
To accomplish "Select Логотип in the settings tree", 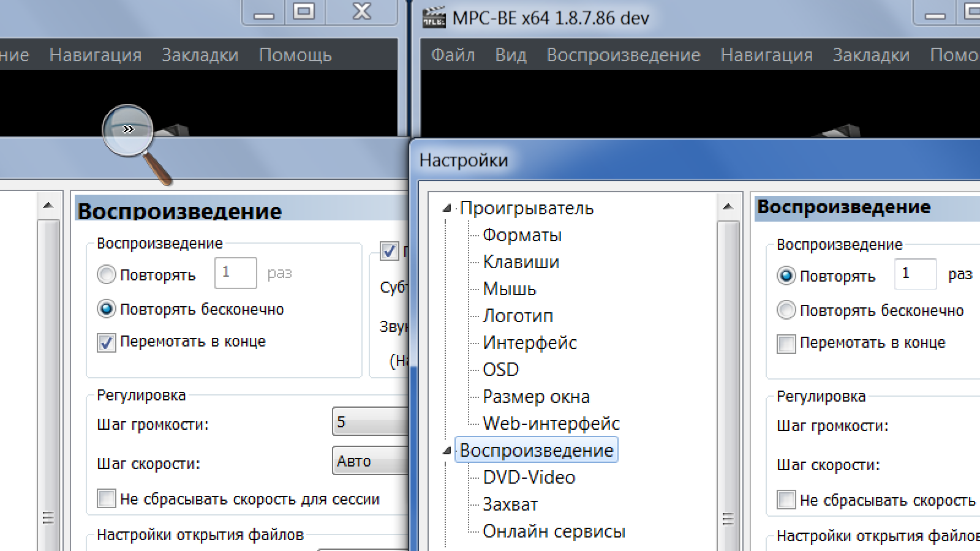I will [518, 316].
